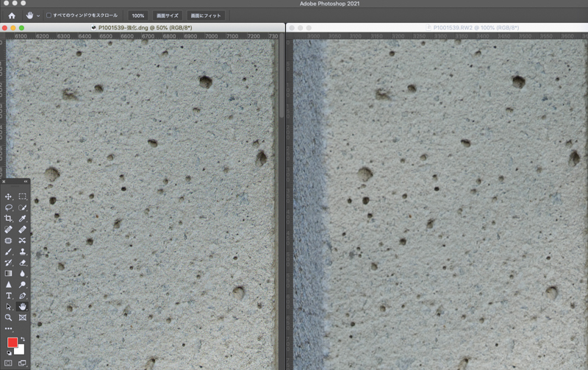
Task: Select the Dodge tool
Action: 23,285
